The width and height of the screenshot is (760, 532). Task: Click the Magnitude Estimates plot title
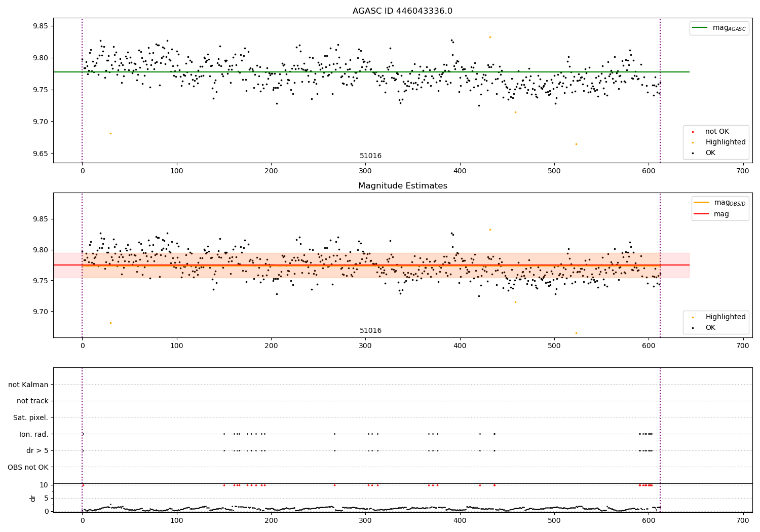point(402,186)
